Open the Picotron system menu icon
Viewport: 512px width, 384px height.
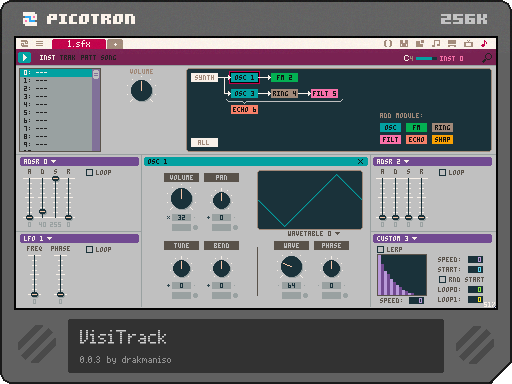tap(24, 43)
